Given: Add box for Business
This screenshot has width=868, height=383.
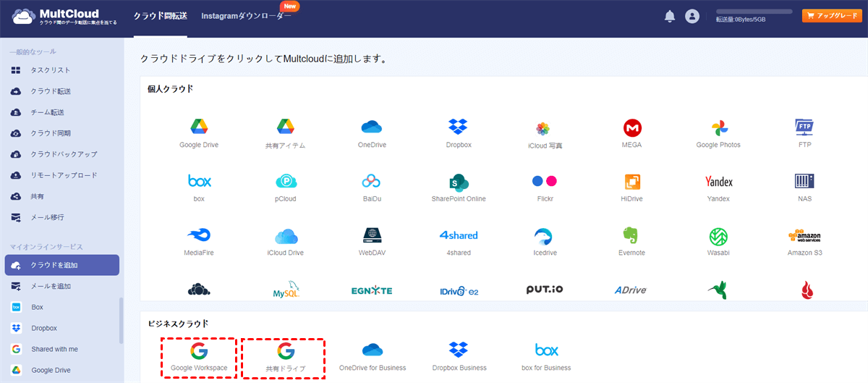Looking at the screenshot, I should (546, 358).
